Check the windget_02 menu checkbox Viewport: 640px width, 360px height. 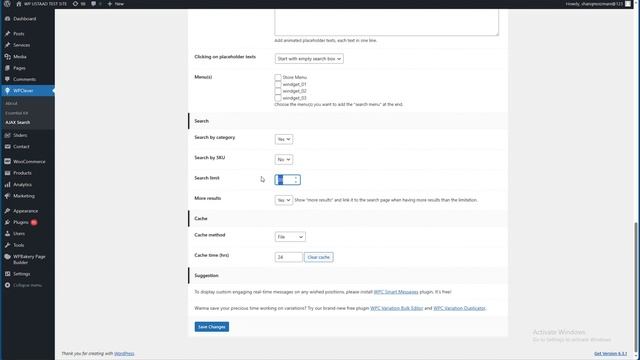tap(278, 91)
